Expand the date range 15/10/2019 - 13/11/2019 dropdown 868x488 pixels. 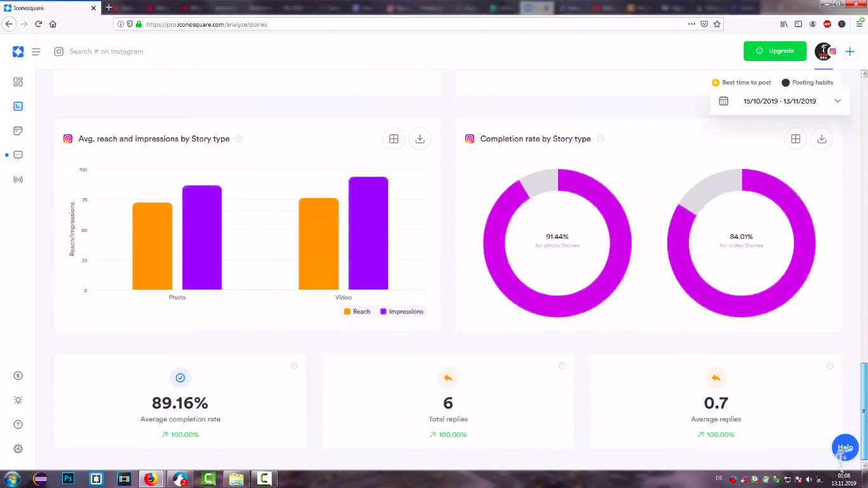click(x=780, y=101)
